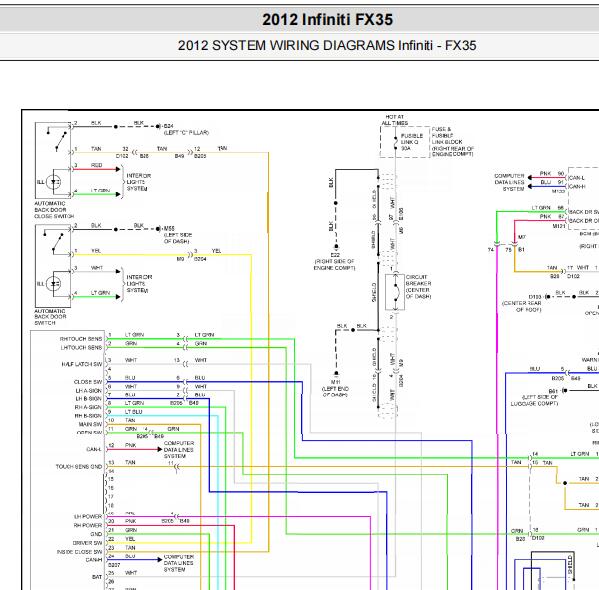Select the 'LH A-SIGN' pin label

89,391
